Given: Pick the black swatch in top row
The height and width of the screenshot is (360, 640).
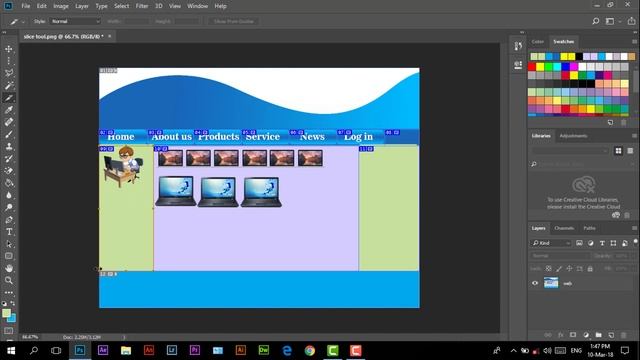Looking at the screenshot, I should [x=579, y=56].
